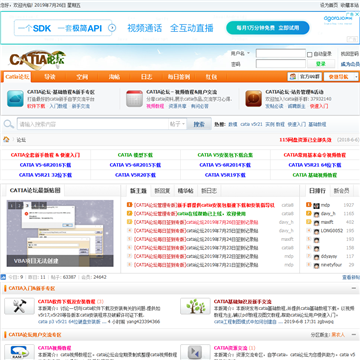
Task: Collapse the CATIA论坛用户交流专区 section
Action: pyautogui.click(x=354, y=334)
